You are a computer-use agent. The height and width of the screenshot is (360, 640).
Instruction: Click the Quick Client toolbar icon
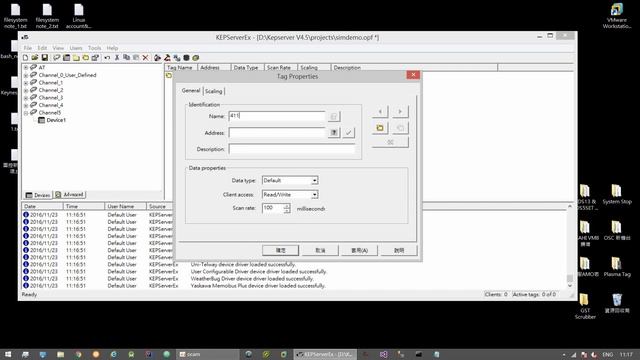[x=196, y=58]
